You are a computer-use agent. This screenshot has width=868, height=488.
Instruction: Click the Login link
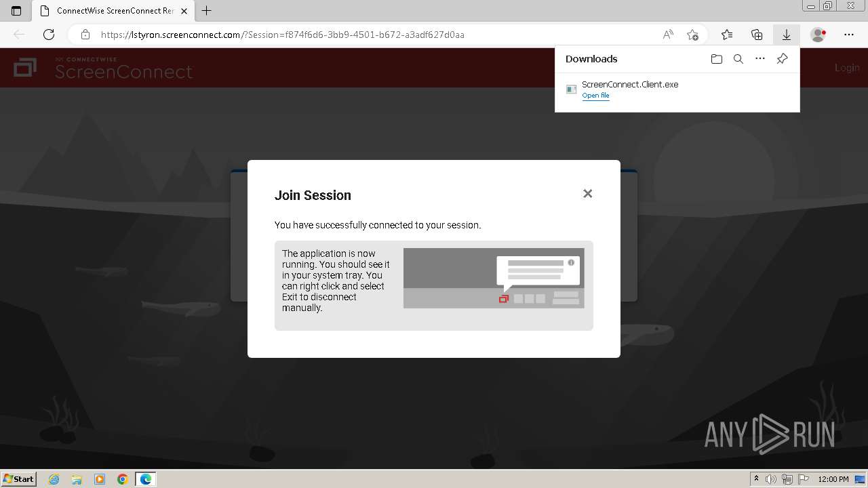pos(847,68)
